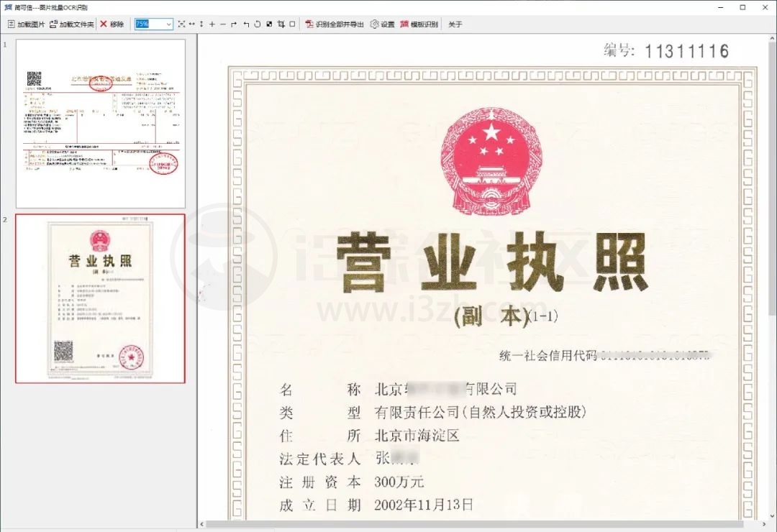The width and height of the screenshot is (777, 532).
Task: Click the 移除 (remove) button with red X
Action: coord(112,24)
